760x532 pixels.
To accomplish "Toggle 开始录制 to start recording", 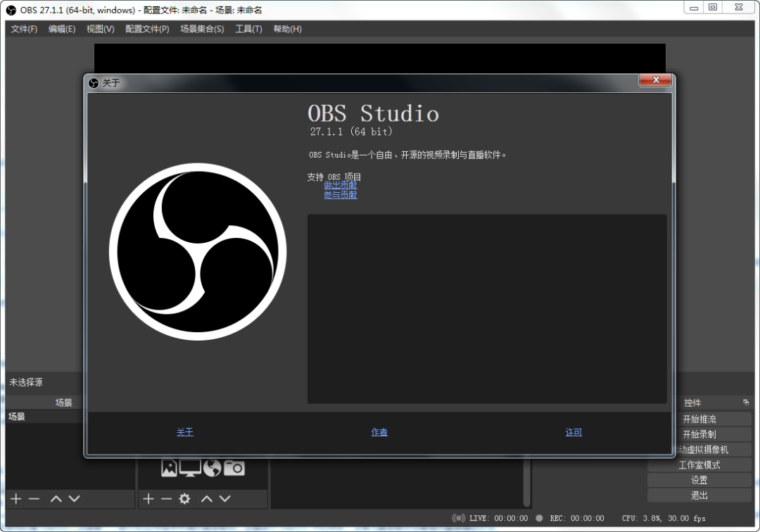I will [699, 434].
